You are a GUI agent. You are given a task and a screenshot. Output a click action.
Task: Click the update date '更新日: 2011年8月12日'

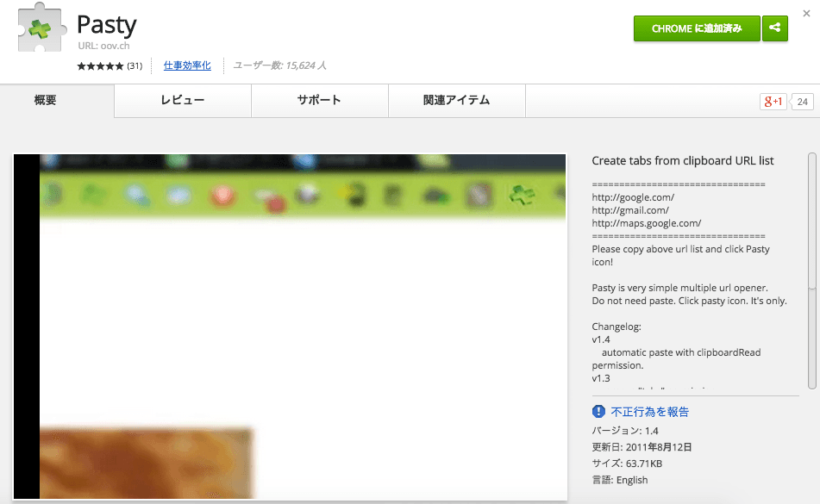(x=642, y=447)
